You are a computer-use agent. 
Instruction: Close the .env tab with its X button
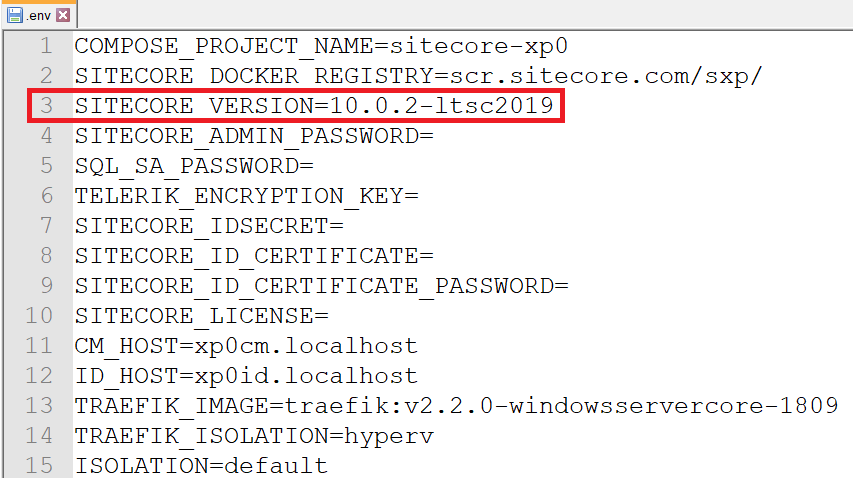click(63, 15)
